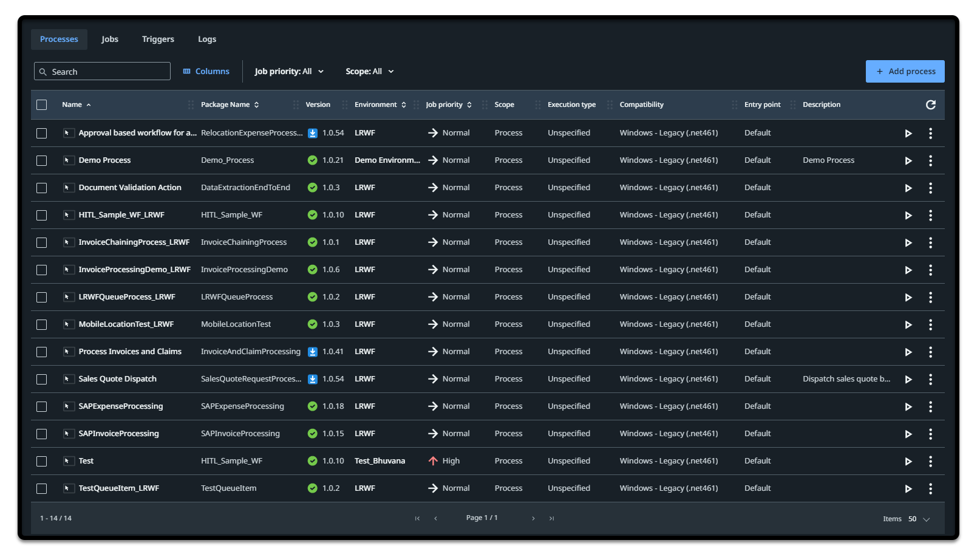Click into the Search field
This screenshot has width=980, height=554.
tap(102, 72)
